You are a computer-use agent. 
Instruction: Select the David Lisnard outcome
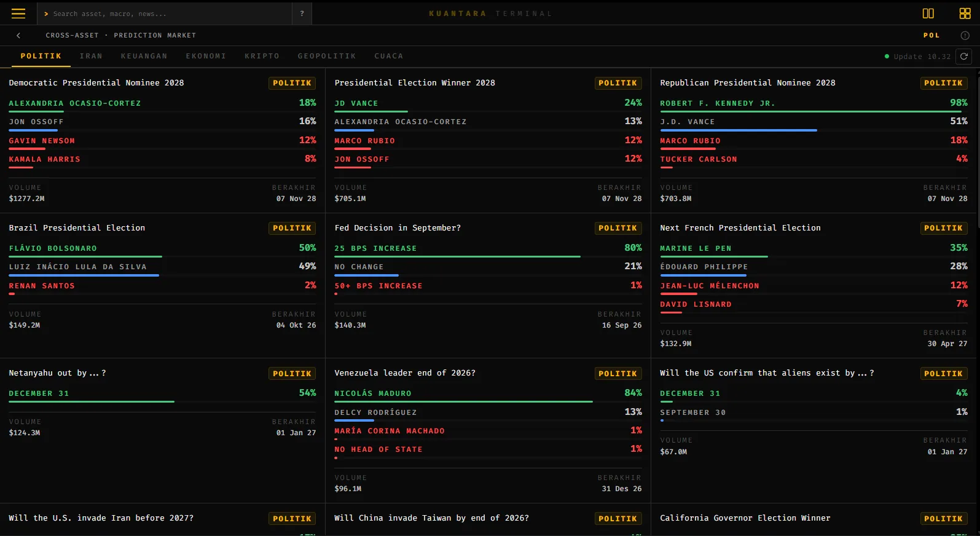click(813, 305)
